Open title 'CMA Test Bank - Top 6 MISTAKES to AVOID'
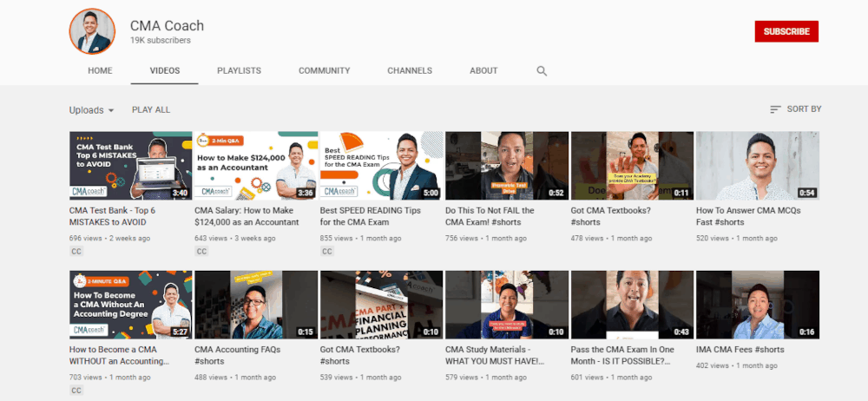Image resolution: width=868 pixels, height=401 pixels. point(112,217)
